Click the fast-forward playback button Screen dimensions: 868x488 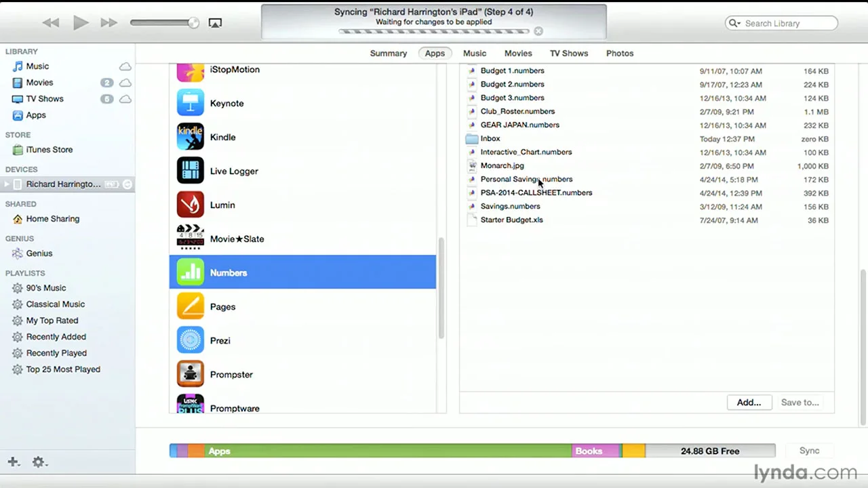tap(109, 23)
